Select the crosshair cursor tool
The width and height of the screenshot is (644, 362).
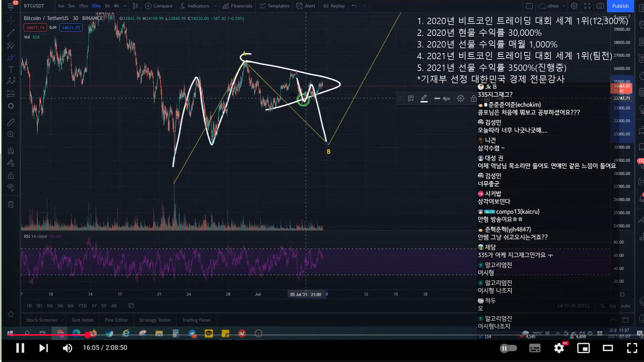tap(11, 20)
